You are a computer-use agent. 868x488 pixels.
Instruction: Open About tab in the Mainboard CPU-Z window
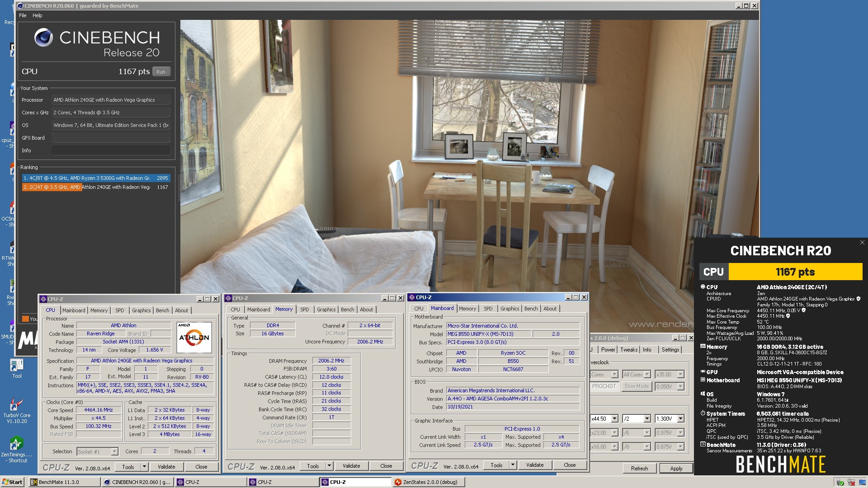[550, 309]
